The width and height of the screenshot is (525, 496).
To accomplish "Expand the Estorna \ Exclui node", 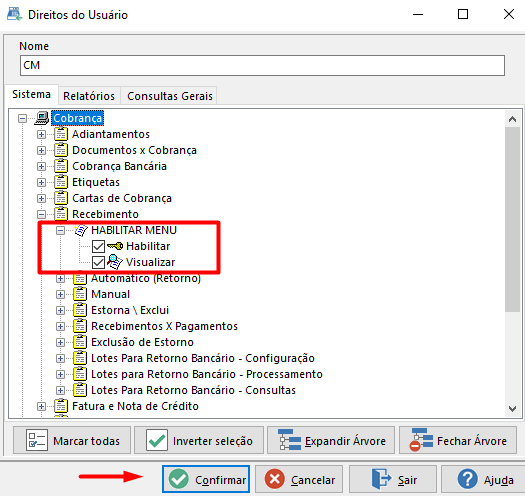I will tap(61, 310).
